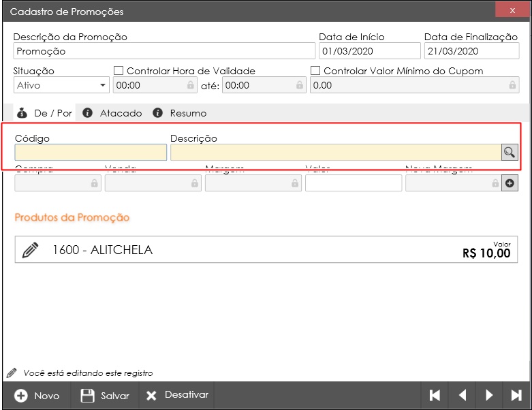Viewport: 532px width, 410px height.
Task: Open the Situação dropdown showing Ativo
Action: point(61,85)
